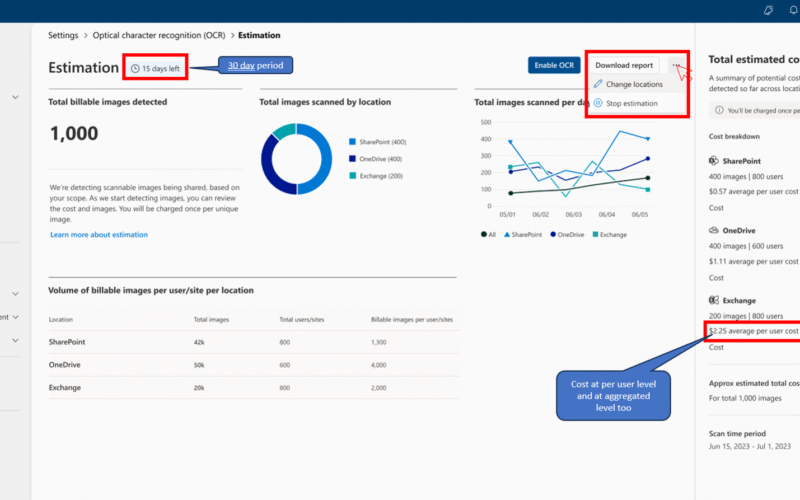Click the Stop estimation circle icon
This screenshot has width=800, height=500.
coord(598,102)
